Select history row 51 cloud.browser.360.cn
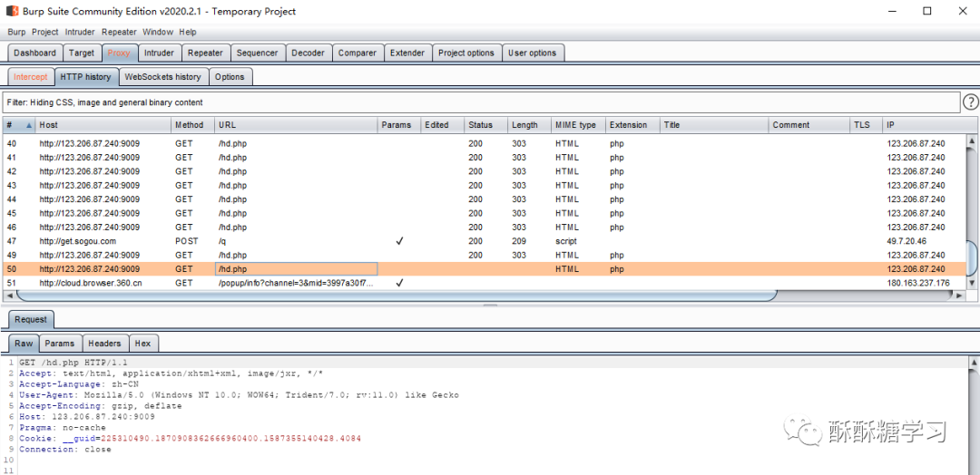The width and height of the screenshot is (980, 475). (x=485, y=283)
